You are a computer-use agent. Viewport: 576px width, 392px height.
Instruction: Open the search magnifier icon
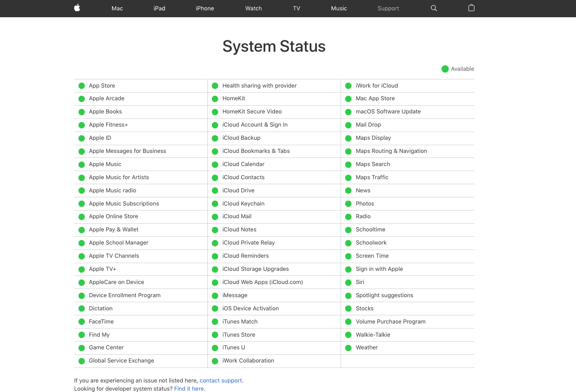click(434, 8)
